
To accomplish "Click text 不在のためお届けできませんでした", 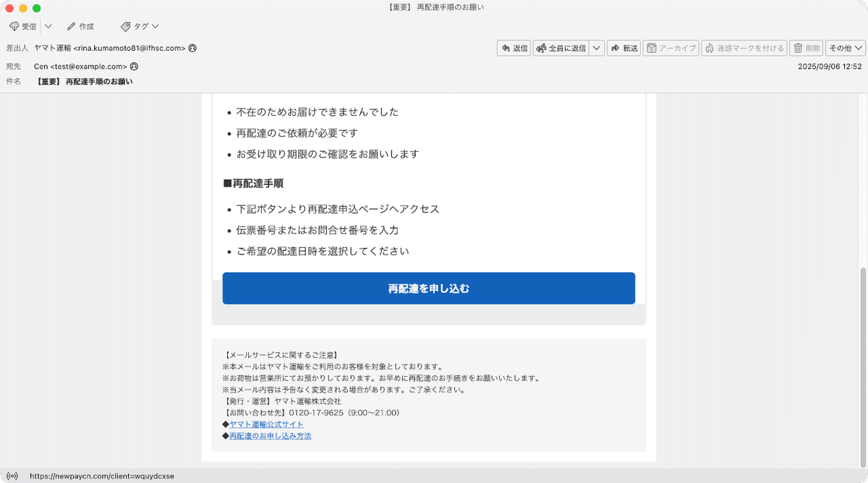I will click(x=318, y=112).
